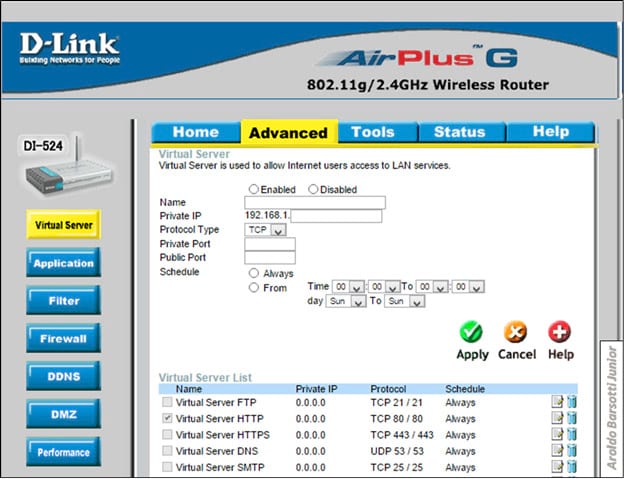The height and width of the screenshot is (479, 629).
Task: Switch to the Home tab
Action: [196, 132]
